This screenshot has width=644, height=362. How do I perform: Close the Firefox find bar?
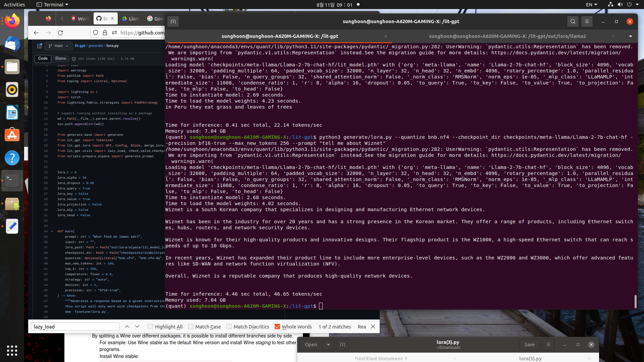point(373,326)
